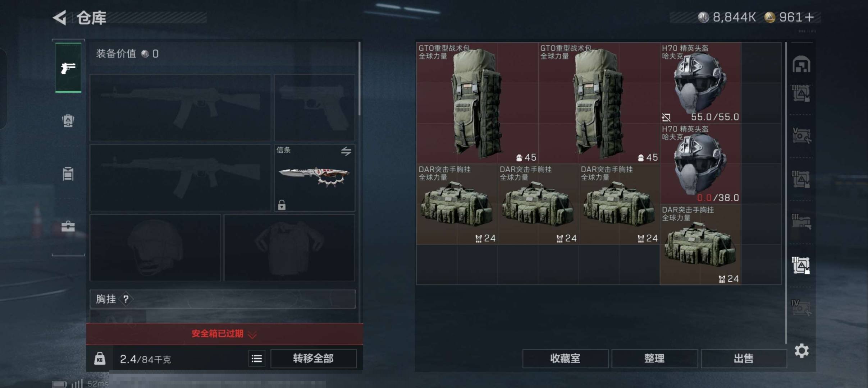Open the 收藏室 collection room
The width and height of the screenshot is (868, 388).
[565, 359]
